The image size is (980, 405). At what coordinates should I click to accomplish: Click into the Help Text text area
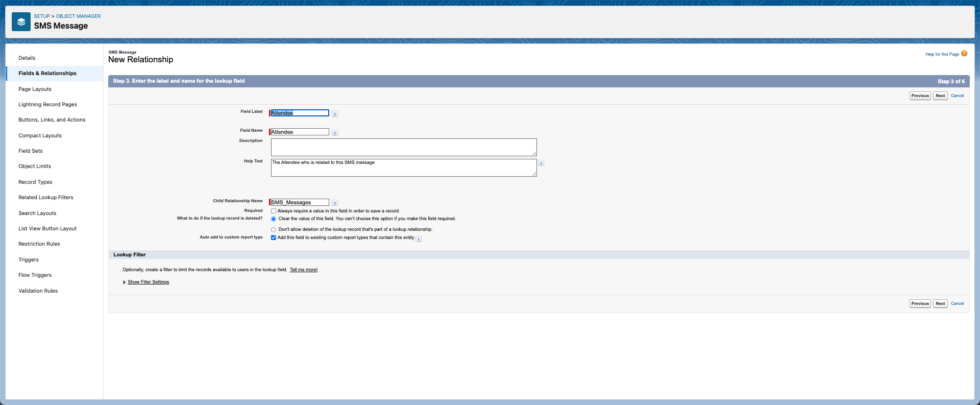click(x=404, y=168)
